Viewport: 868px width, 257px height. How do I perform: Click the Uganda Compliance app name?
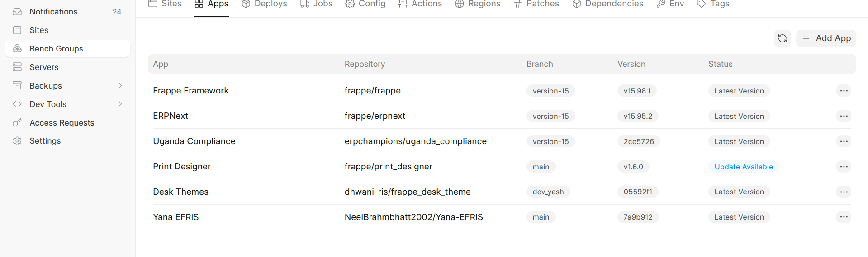tap(194, 141)
